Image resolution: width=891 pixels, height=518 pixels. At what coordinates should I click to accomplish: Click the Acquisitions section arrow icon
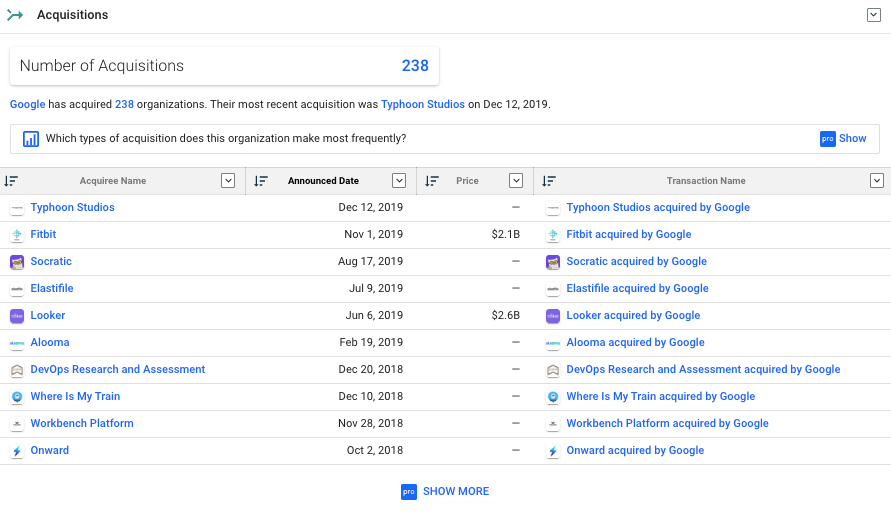[15, 15]
